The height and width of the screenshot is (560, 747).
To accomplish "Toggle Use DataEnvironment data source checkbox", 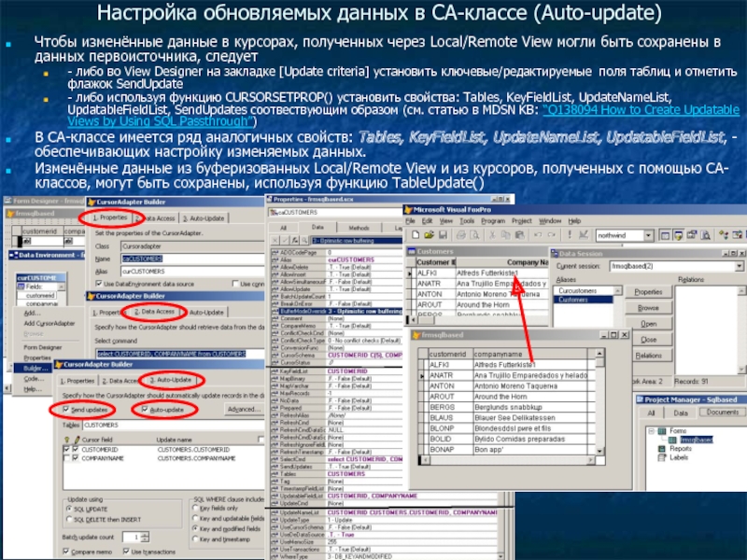I will click(99, 284).
